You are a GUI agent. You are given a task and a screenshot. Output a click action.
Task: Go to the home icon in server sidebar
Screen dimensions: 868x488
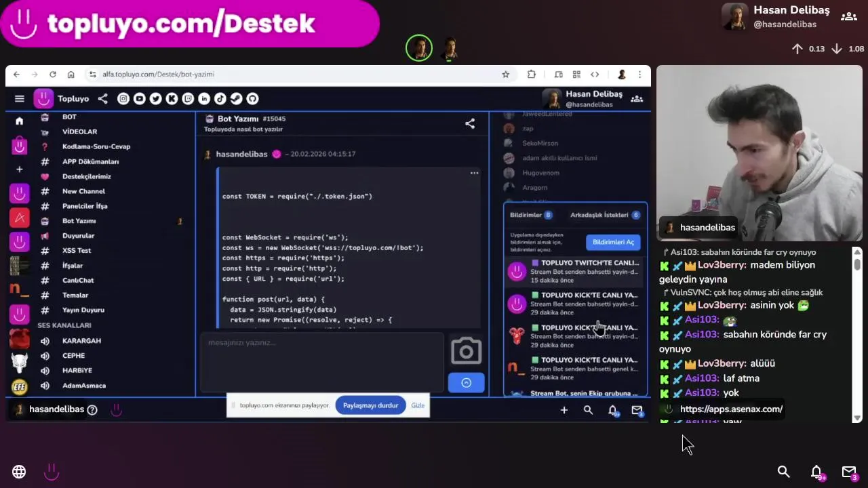(x=19, y=121)
